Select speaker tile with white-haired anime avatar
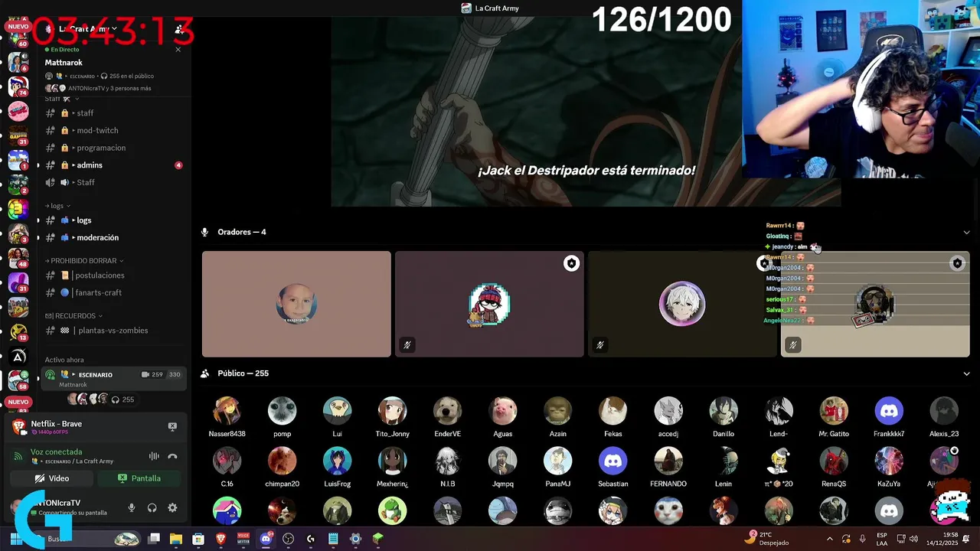 click(x=682, y=304)
